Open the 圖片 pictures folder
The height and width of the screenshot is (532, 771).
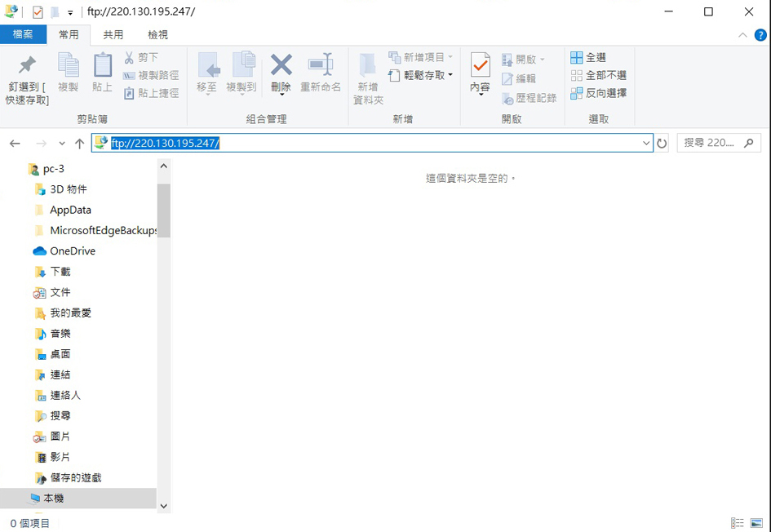pos(52,437)
